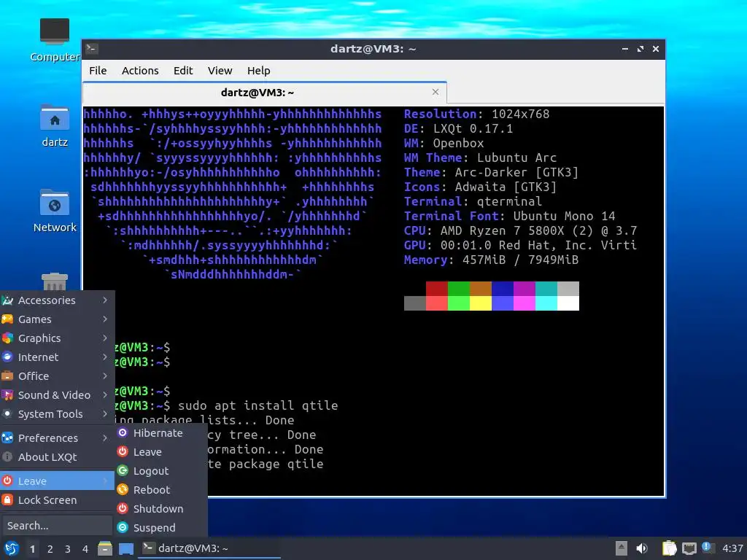Click the Accessories category icon
The width and height of the screenshot is (747, 560).
coord(7,300)
